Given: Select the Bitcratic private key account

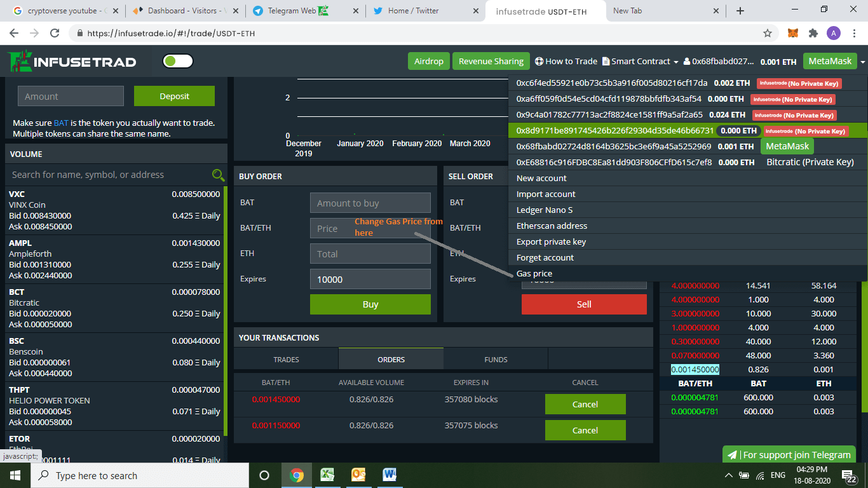Looking at the screenshot, I should pyautogui.click(x=688, y=162).
